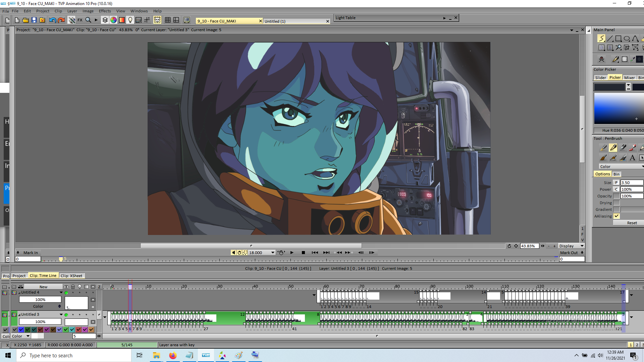Select the text brush 'A' tool

(633, 158)
